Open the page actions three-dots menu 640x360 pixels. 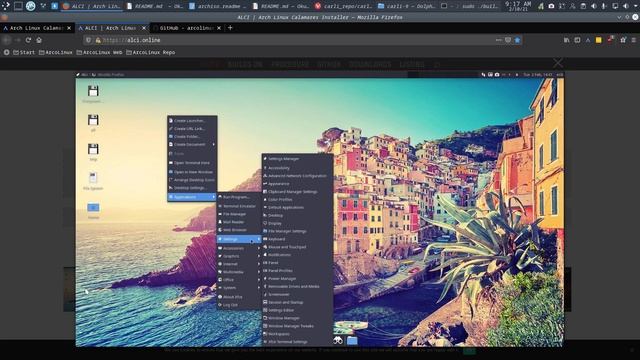(x=498, y=40)
